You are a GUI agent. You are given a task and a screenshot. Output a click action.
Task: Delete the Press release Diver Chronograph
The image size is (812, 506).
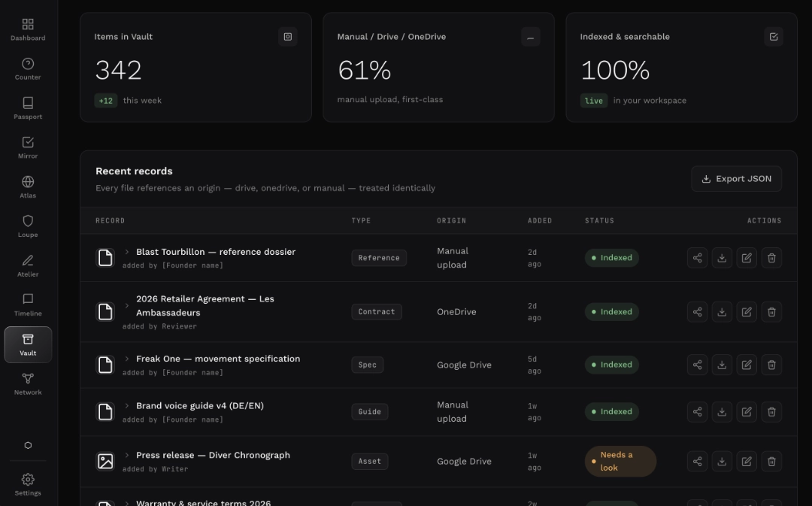tap(771, 462)
